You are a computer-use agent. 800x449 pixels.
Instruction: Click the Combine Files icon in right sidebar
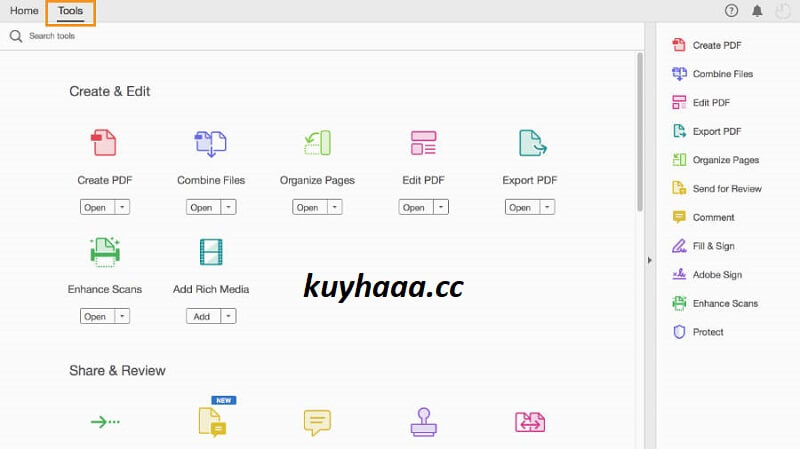click(x=679, y=74)
